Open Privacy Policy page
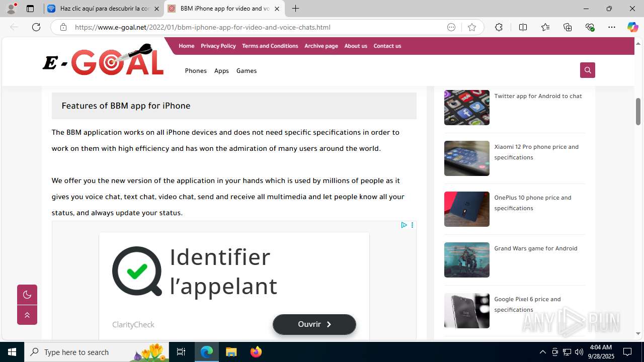Image resolution: width=644 pixels, height=362 pixels. (x=218, y=46)
